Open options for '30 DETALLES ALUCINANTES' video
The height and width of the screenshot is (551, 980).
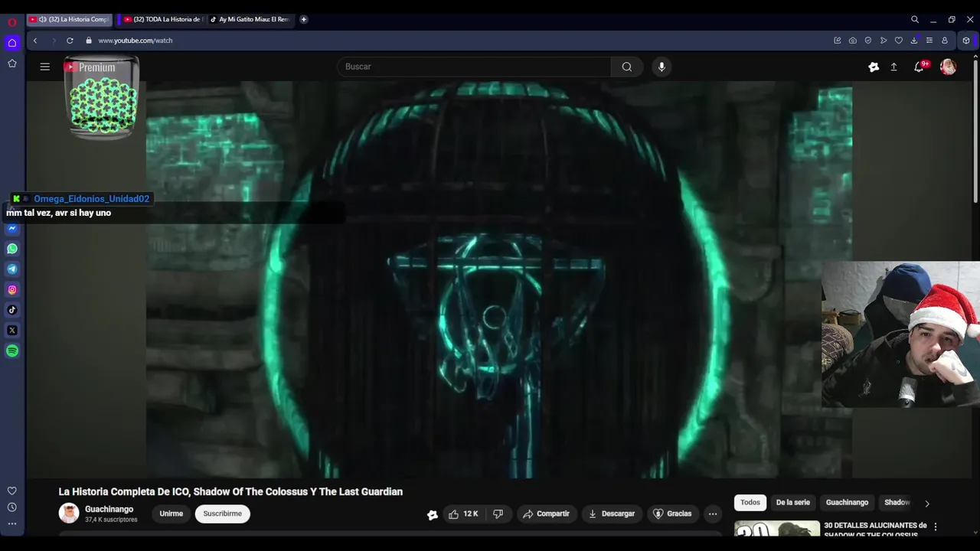935,527
